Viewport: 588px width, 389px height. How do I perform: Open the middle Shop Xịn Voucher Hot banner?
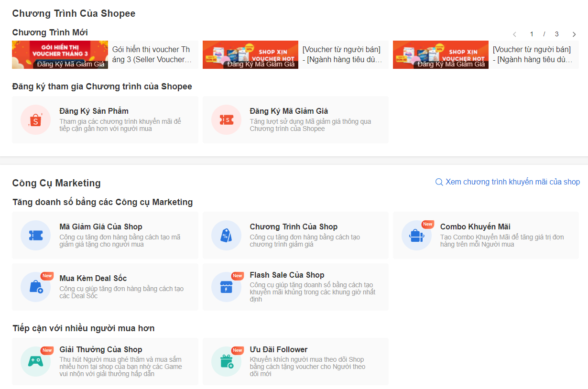(x=250, y=54)
